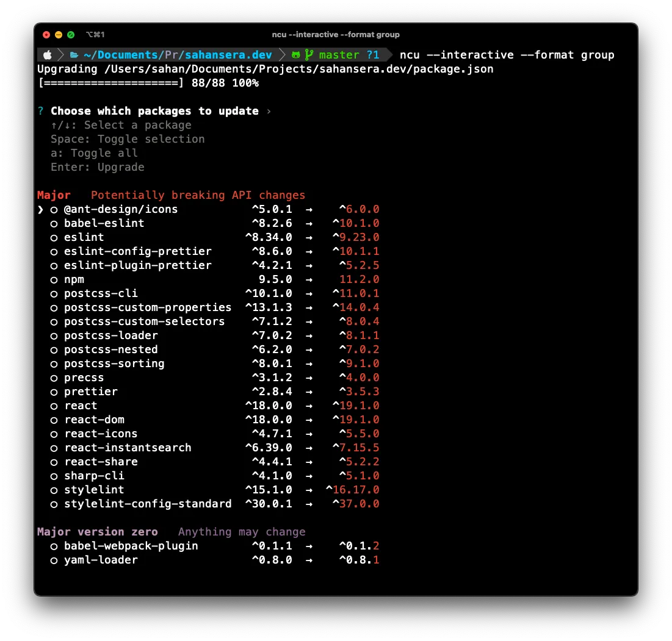Click the 'Choose which packages to update' prompt

point(154,111)
